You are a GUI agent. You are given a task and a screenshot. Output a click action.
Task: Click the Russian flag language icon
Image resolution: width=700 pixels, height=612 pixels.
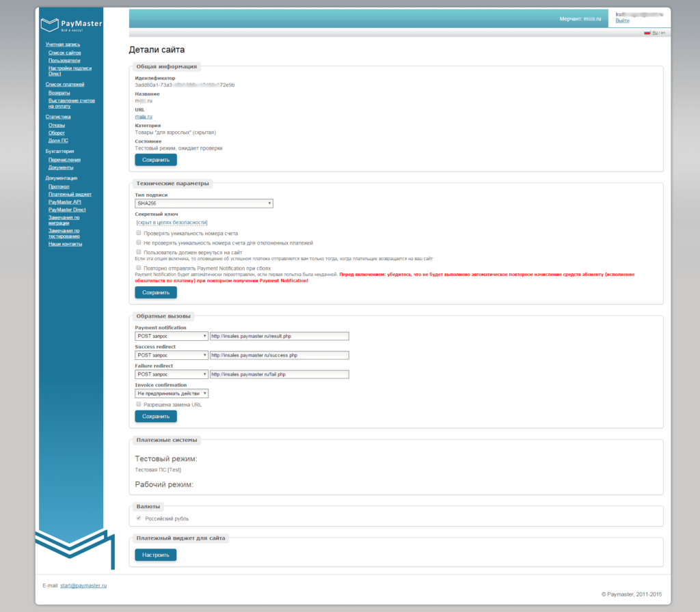point(647,33)
